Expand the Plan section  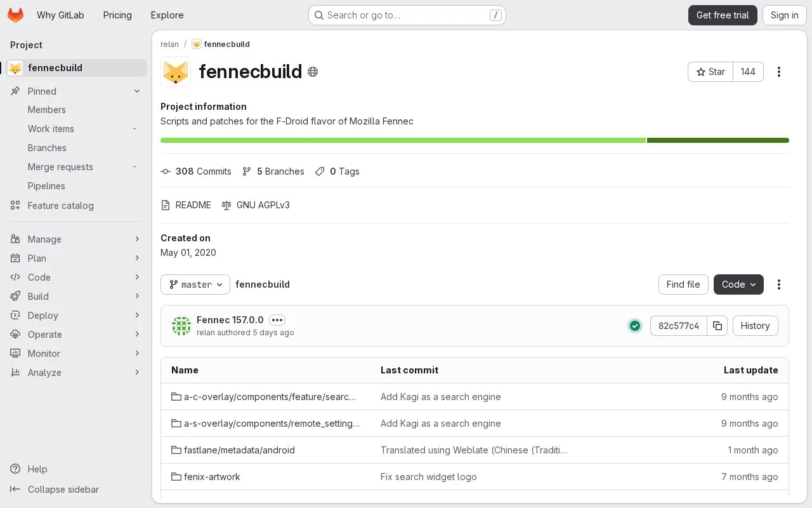point(76,258)
